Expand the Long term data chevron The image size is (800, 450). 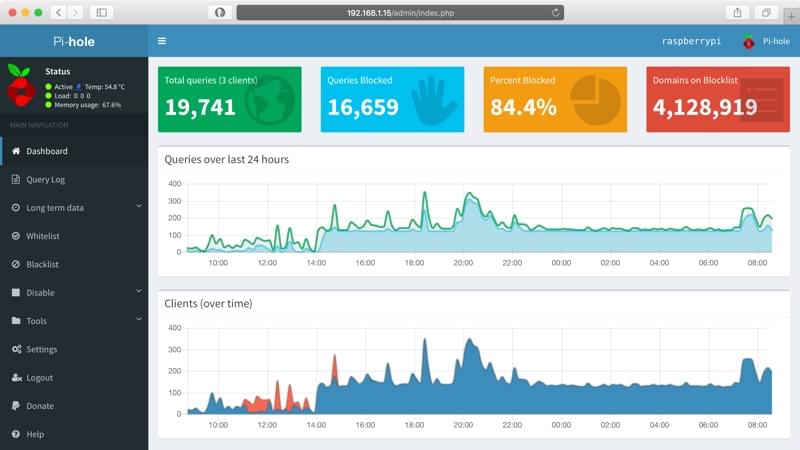click(139, 206)
